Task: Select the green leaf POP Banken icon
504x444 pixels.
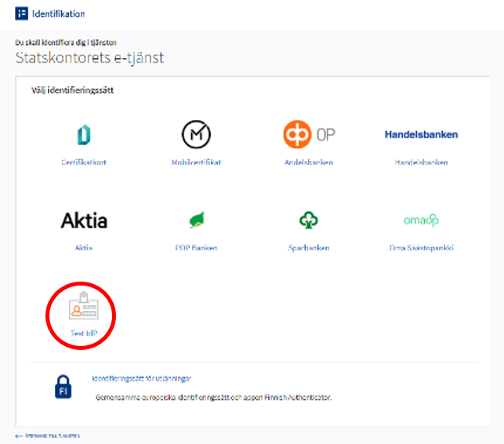Action: [x=196, y=220]
